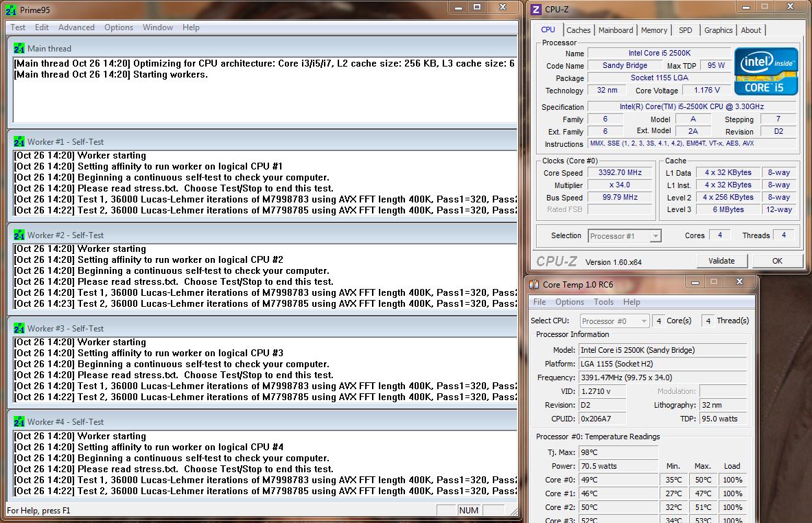The height and width of the screenshot is (523, 812).
Task: Click the Worker #1 - Self-Test title bar
Action: pos(263,141)
